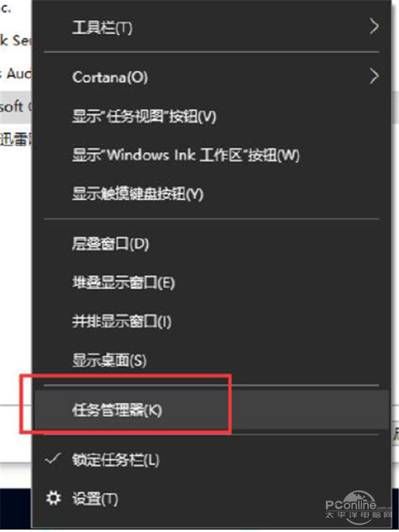Expand the chevron next to Cortana(O)
This screenshot has width=399, height=532.
click(374, 76)
